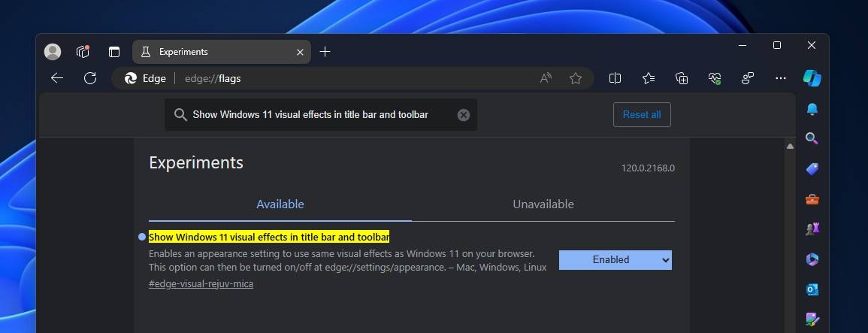Open Browser essentials heart icon
868x333 pixels.
[x=715, y=78]
